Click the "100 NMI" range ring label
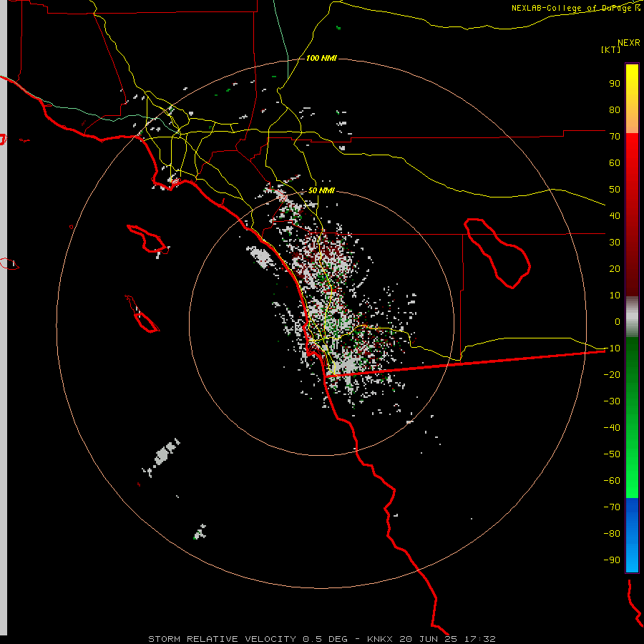Screen dimensions: 644x644 pyautogui.click(x=321, y=59)
